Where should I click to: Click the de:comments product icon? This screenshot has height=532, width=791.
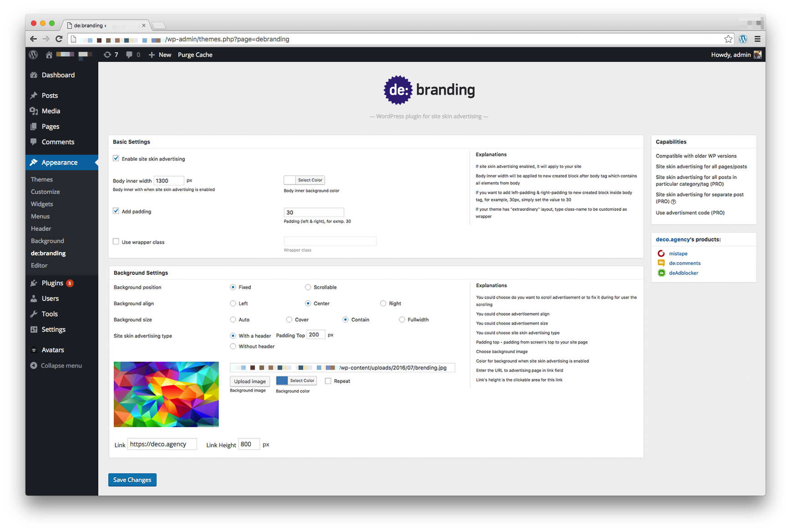coord(661,263)
